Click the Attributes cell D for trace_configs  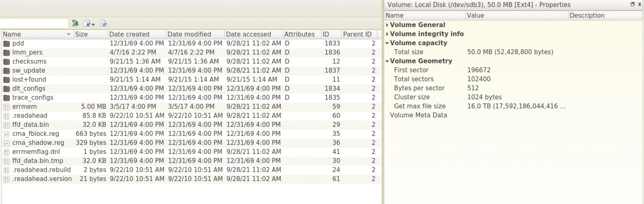[287, 97]
